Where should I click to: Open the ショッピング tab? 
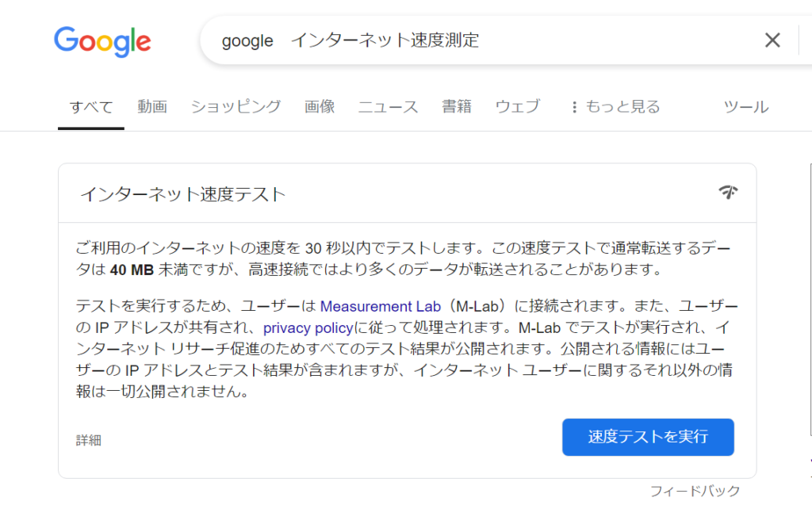point(236,107)
